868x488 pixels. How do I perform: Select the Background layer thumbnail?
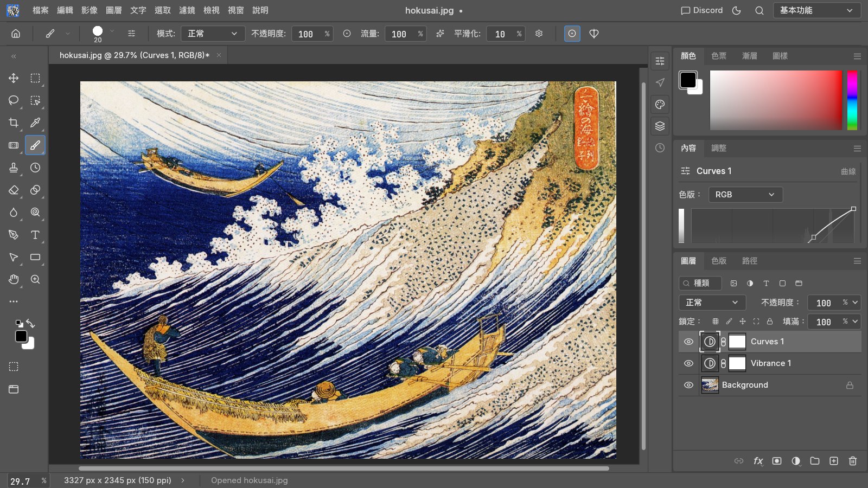point(710,385)
